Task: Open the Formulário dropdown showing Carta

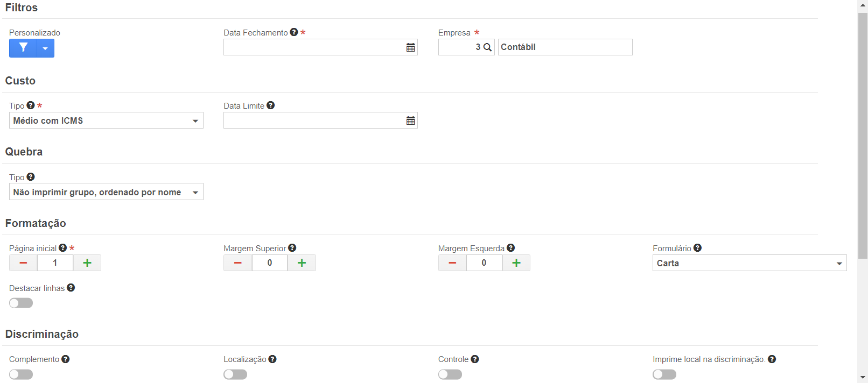Action: pyautogui.click(x=750, y=263)
